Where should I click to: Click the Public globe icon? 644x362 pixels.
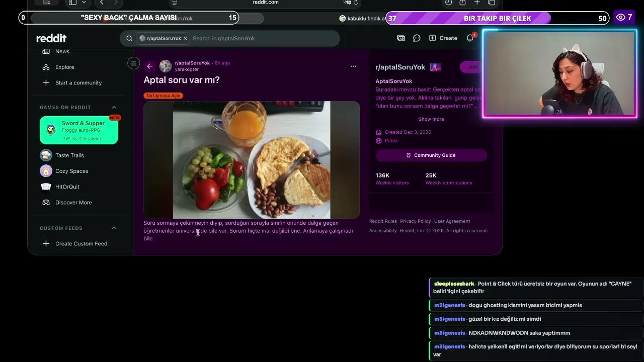coord(379,141)
